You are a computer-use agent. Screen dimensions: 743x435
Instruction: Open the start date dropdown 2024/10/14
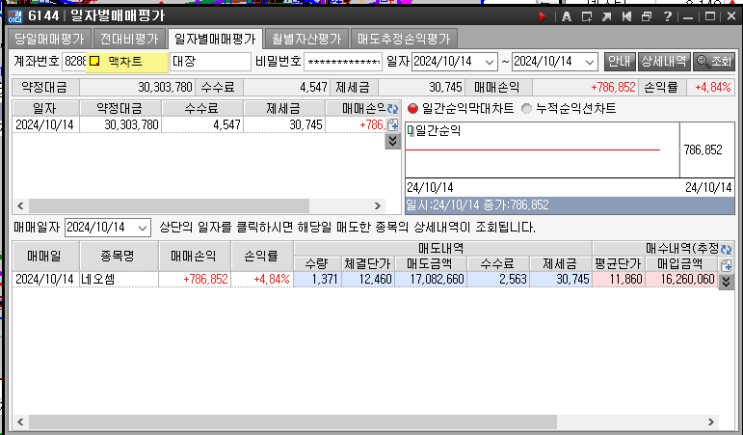click(x=489, y=62)
